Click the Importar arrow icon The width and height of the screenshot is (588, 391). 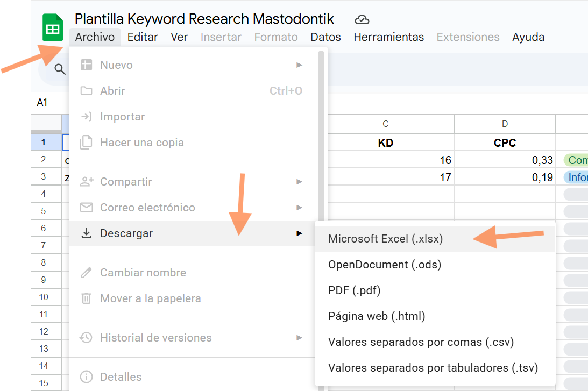(x=86, y=117)
